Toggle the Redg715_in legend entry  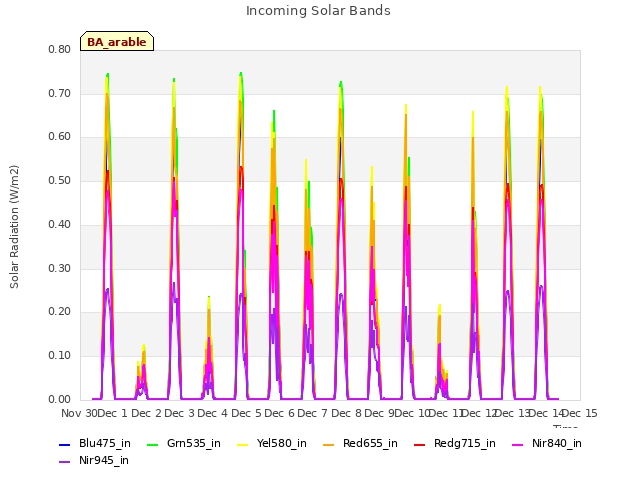455,444
